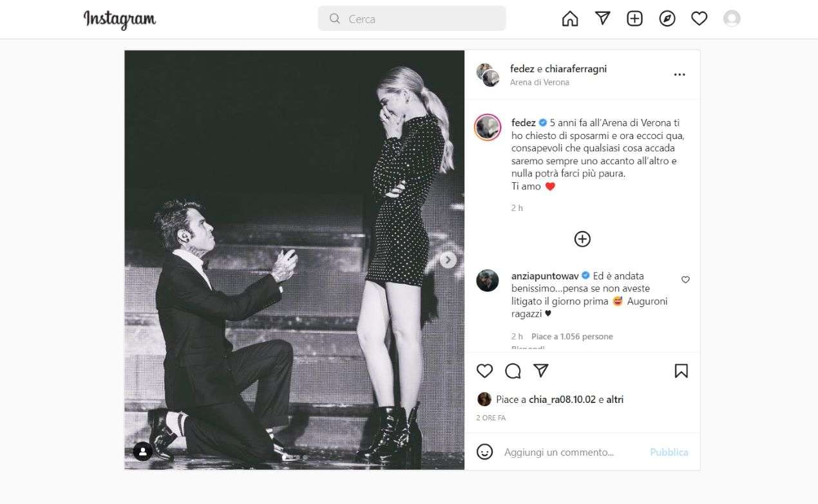Open Arena di Verona location
The height and width of the screenshot is (504, 818).
click(x=539, y=82)
